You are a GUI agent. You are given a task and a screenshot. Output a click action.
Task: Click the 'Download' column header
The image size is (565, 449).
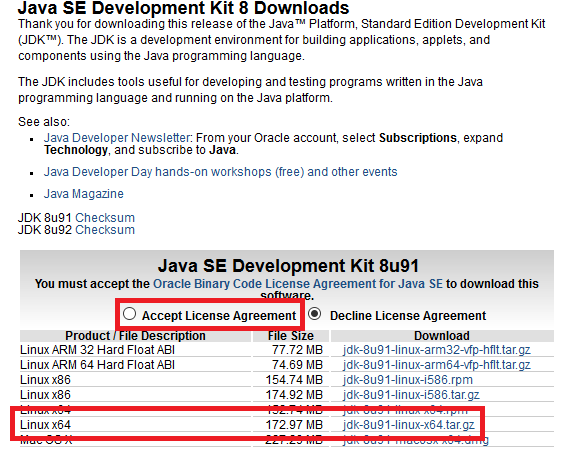tap(442, 336)
